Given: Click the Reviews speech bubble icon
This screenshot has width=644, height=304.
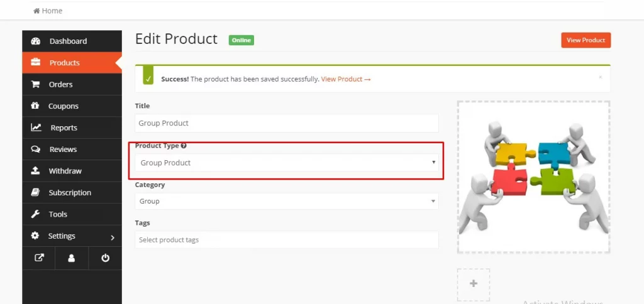Looking at the screenshot, I should (36, 149).
